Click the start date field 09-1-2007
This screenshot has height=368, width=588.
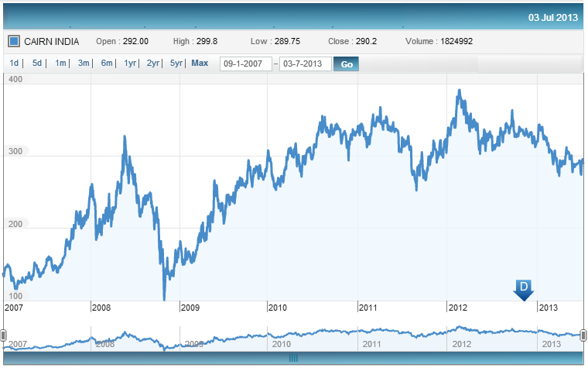point(246,64)
